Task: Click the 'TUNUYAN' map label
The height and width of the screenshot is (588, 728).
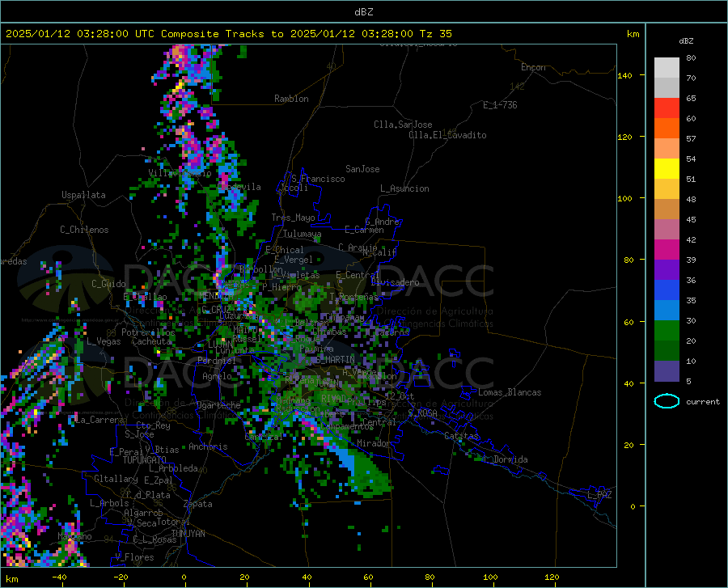Action: click(188, 533)
